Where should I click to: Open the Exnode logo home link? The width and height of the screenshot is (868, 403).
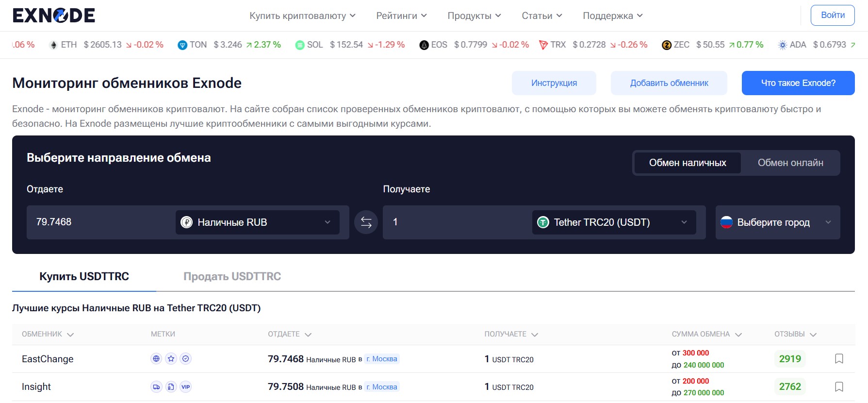click(x=54, y=16)
